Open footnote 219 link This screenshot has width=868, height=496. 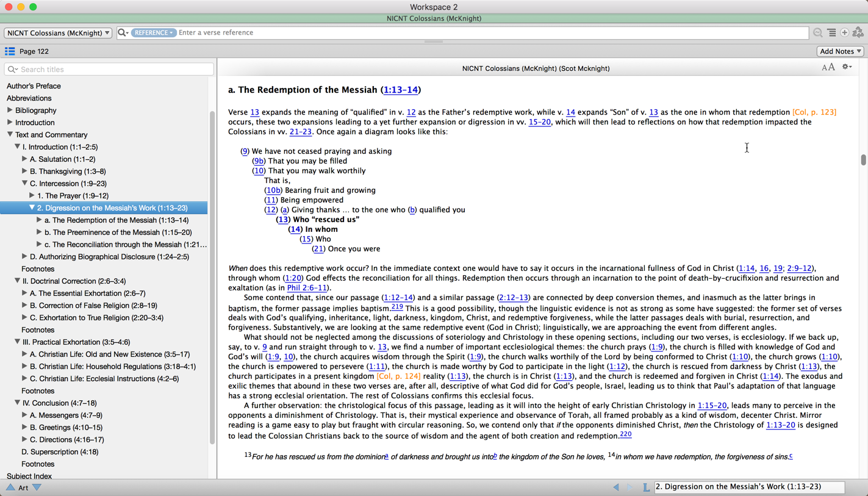pos(396,307)
